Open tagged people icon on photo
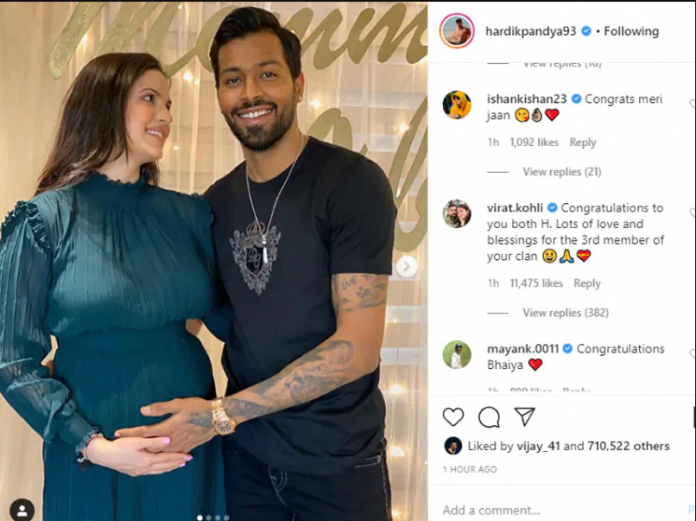 (x=22, y=509)
